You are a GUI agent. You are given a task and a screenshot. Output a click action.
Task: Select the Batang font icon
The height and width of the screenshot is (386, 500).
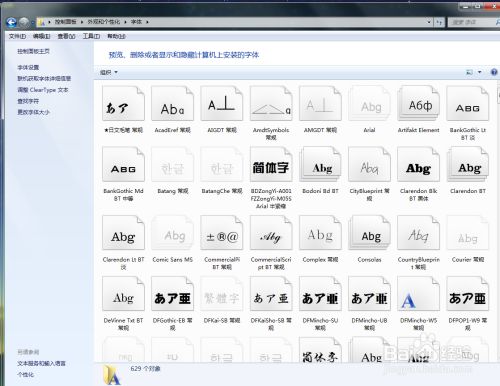[172, 165]
